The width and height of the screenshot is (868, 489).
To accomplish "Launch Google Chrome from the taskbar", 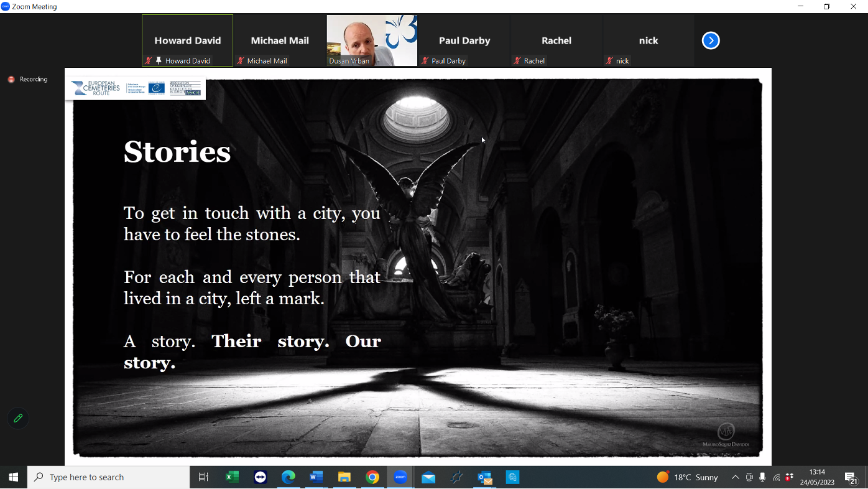I will [x=372, y=477].
